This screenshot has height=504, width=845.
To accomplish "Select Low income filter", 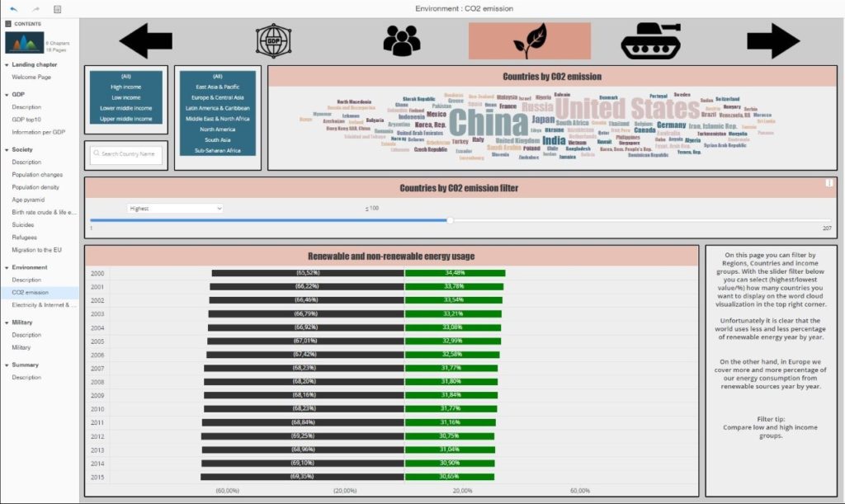I will tap(126, 97).
